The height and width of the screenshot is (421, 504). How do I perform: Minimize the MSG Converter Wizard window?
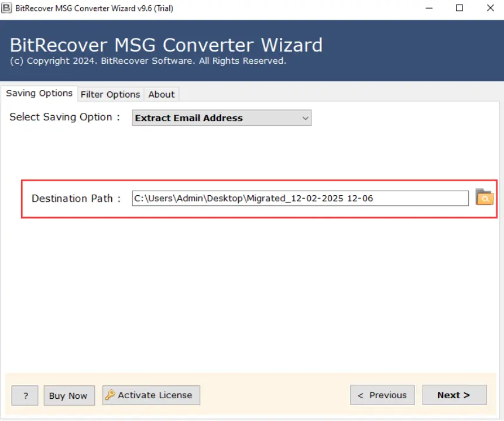(x=429, y=8)
